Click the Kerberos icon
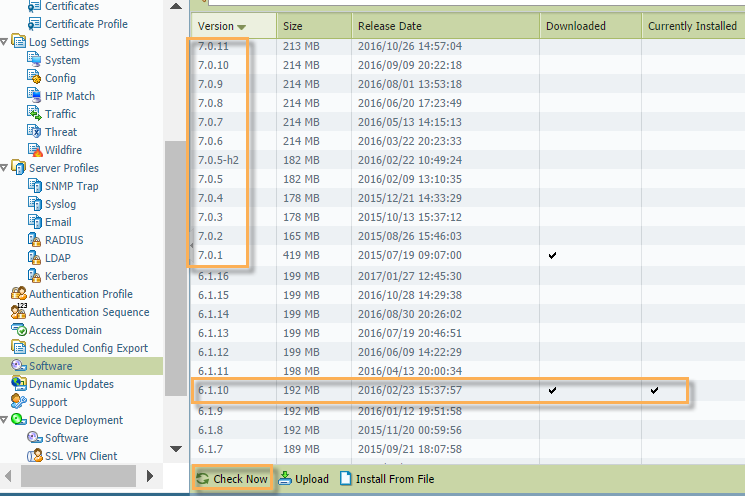 [x=34, y=276]
